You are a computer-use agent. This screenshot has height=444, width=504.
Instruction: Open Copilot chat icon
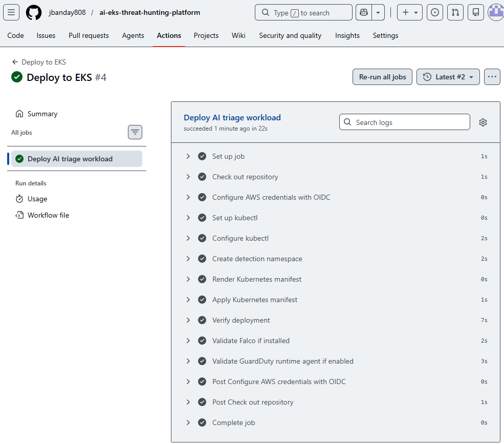tap(364, 13)
